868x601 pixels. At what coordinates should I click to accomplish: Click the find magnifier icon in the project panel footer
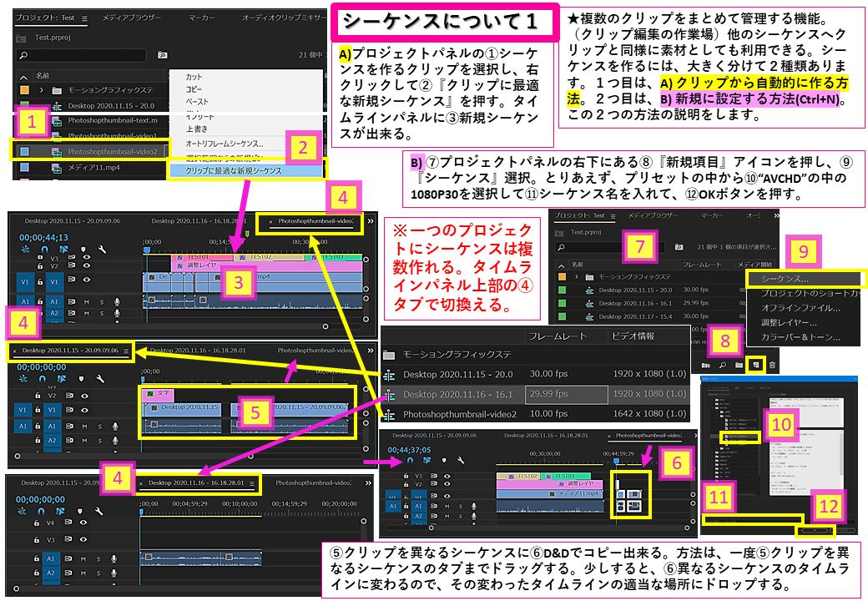(x=723, y=366)
